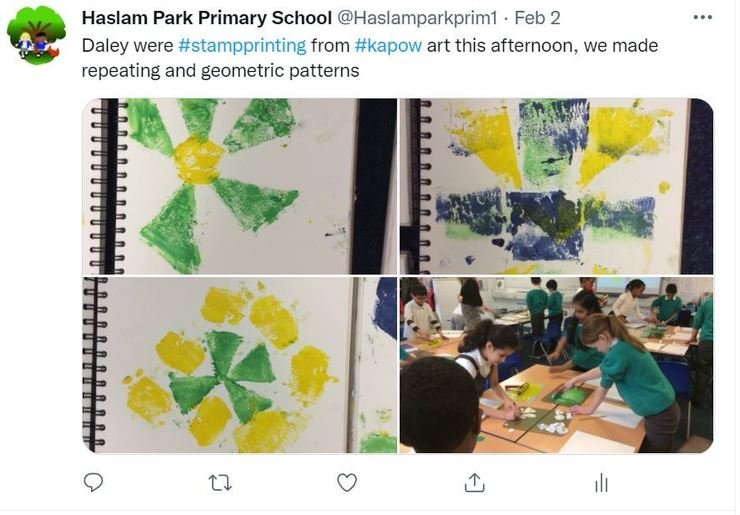Open the three-dot more options menu
The height and width of the screenshot is (515, 740).
click(703, 17)
